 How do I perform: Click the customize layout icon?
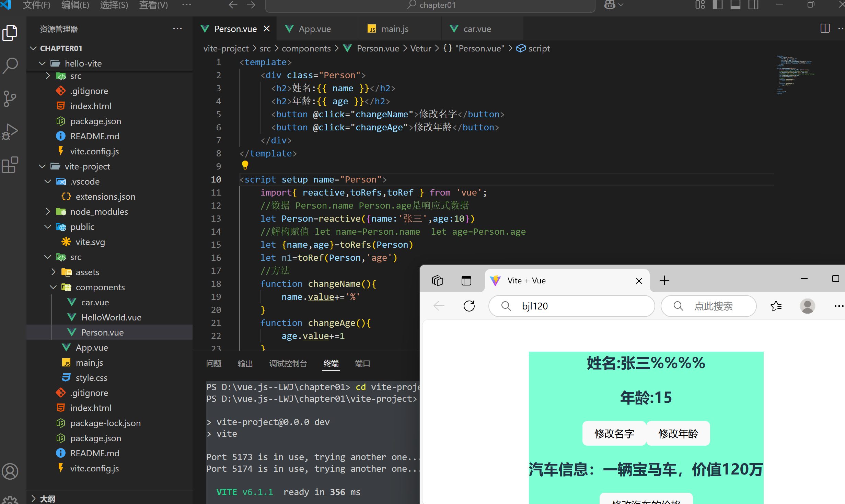(700, 5)
